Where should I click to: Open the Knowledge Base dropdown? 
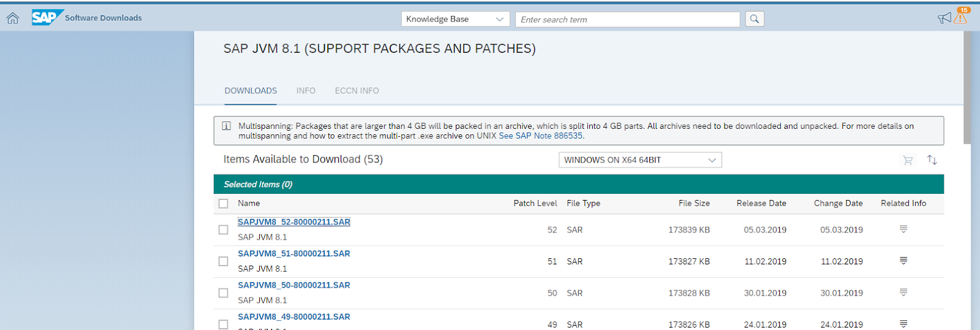point(456,19)
